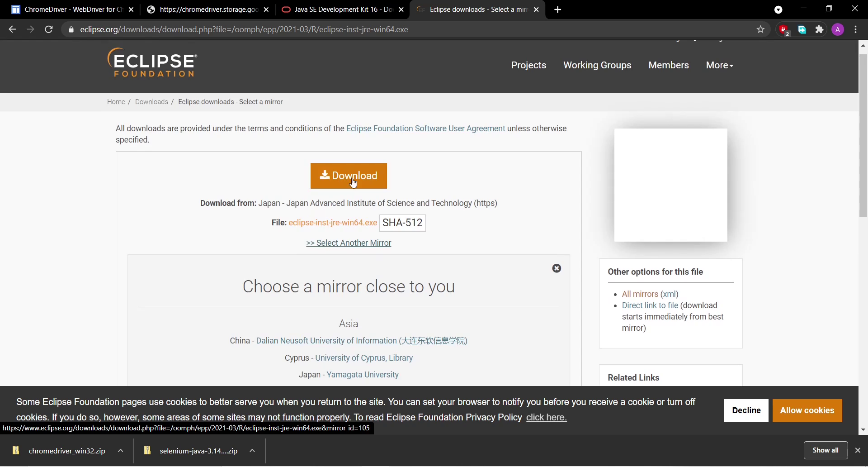Close the Java SE Development Kit tab

click(401, 10)
